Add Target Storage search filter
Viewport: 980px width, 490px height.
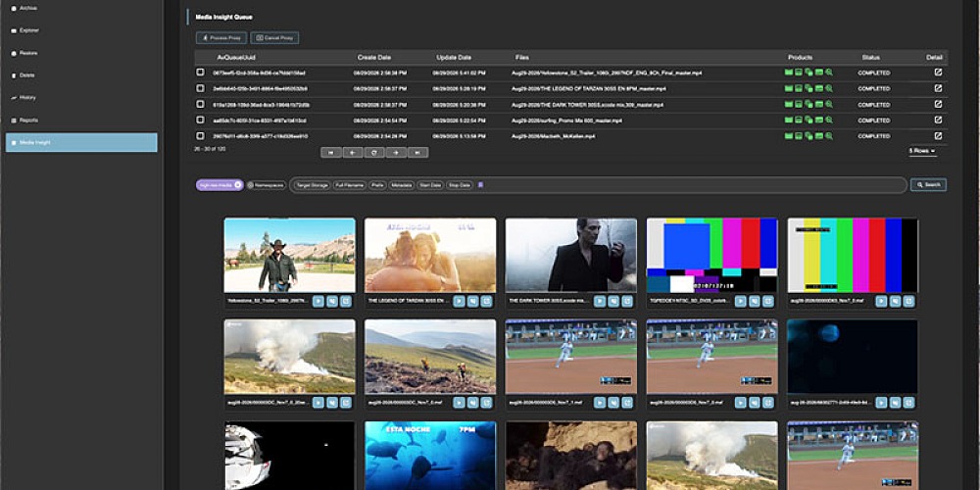(x=312, y=185)
